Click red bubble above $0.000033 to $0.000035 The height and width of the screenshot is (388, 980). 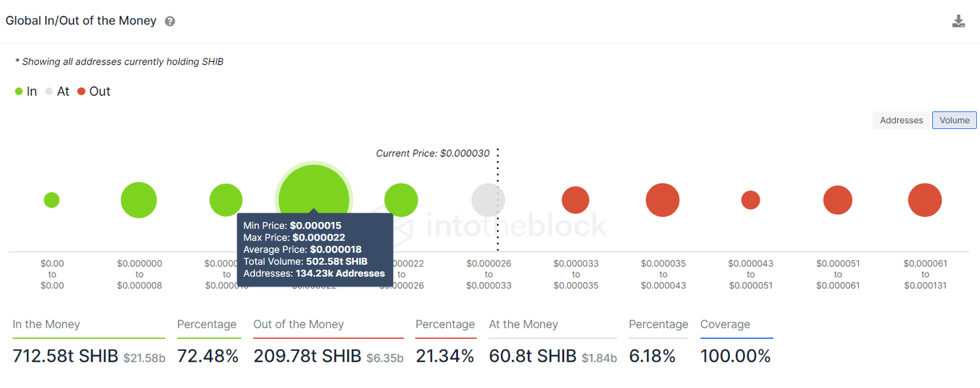[x=575, y=200]
